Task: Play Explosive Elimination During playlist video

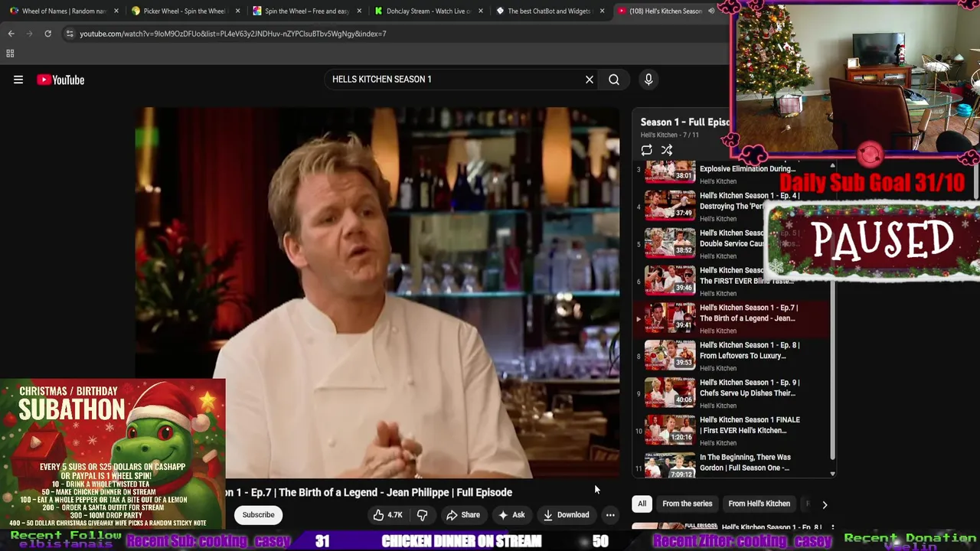Action: point(730,173)
